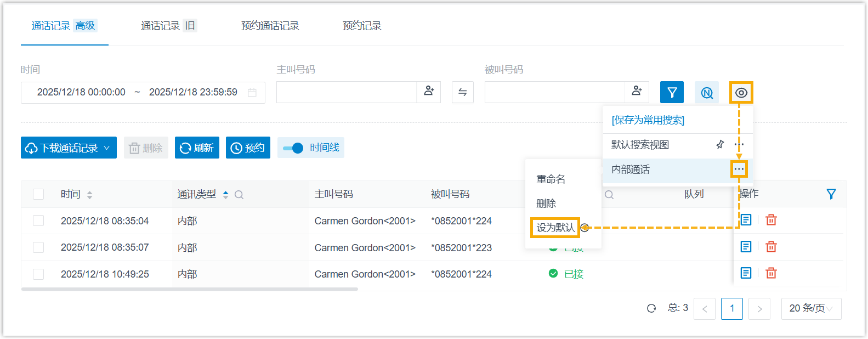Open the more options menu for 内部通话
This screenshot has height=339, width=868.
pyautogui.click(x=739, y=169)
